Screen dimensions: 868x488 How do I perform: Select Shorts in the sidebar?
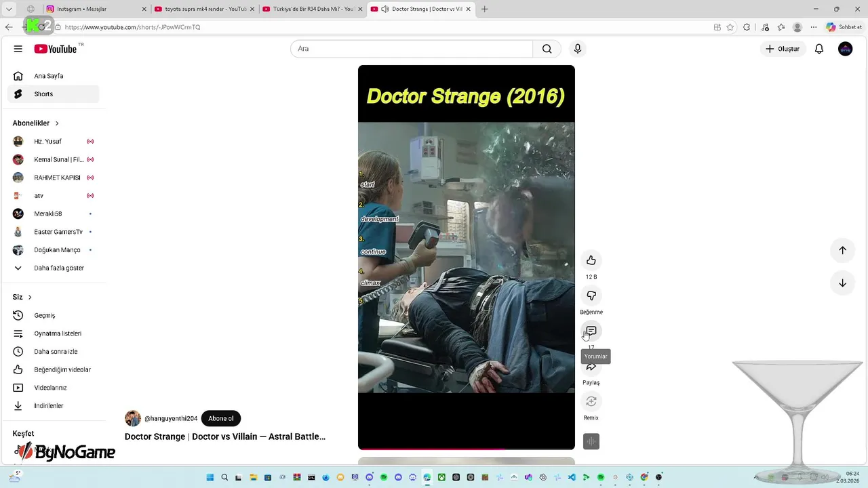(54, 94)
